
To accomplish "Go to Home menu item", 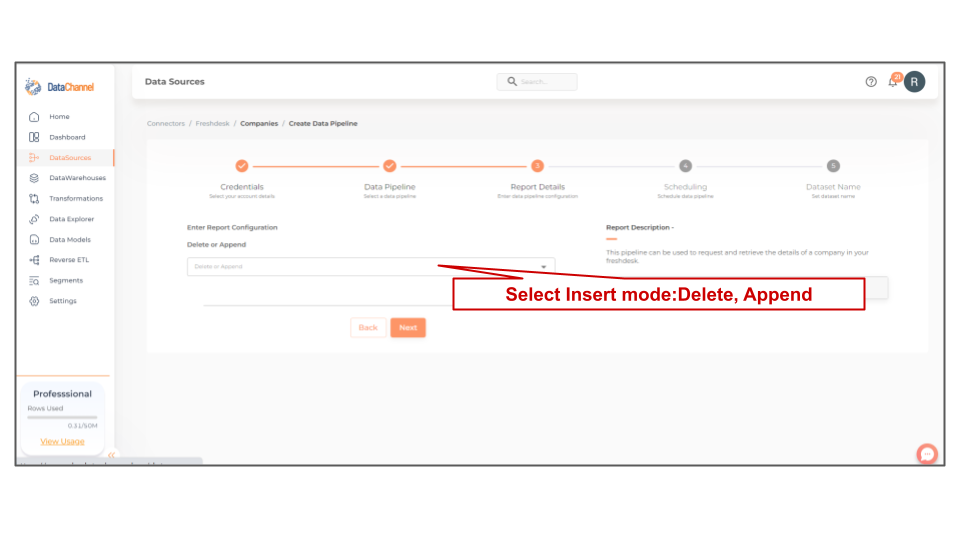I will (x=59, y=116).
